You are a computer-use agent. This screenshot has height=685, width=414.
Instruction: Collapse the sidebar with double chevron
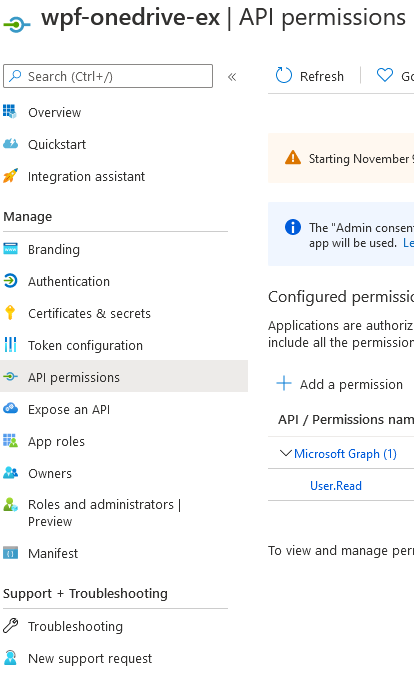(x=232, y=77)
